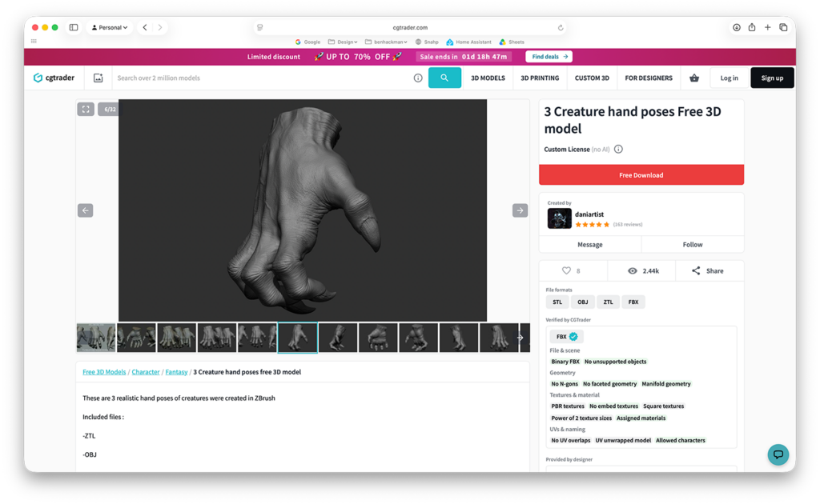The width and height of the screenshot is (820, 504).
Task: Click the teal search magnifier button
Action: point(444,78)
